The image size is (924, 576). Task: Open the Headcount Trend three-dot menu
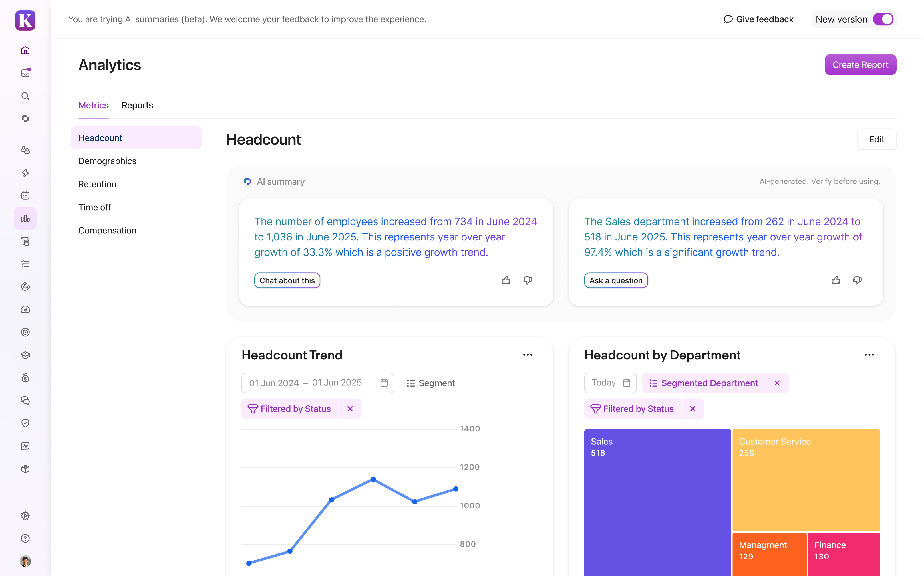(x=528, y=355)
